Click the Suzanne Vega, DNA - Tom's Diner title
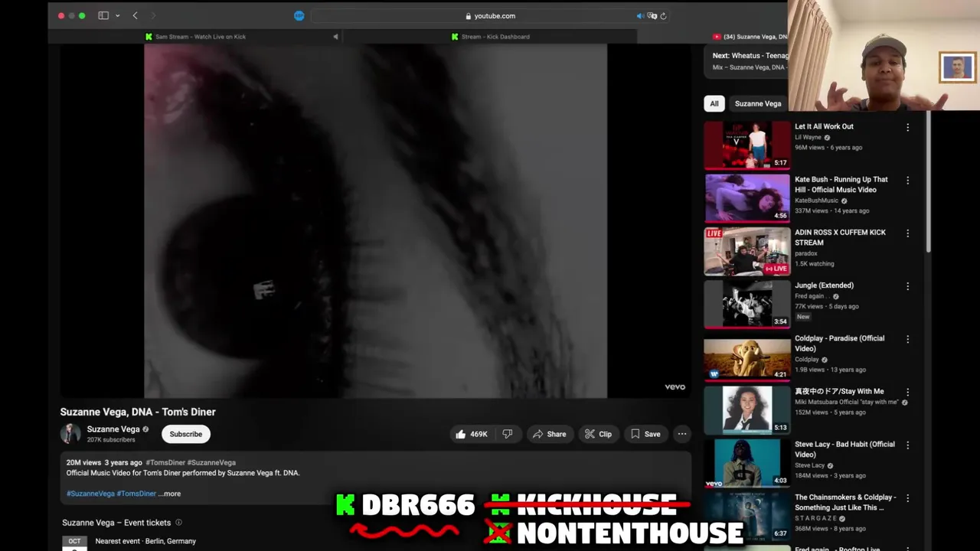The width and height of the screenshot is (980, 551). point(138,412)
